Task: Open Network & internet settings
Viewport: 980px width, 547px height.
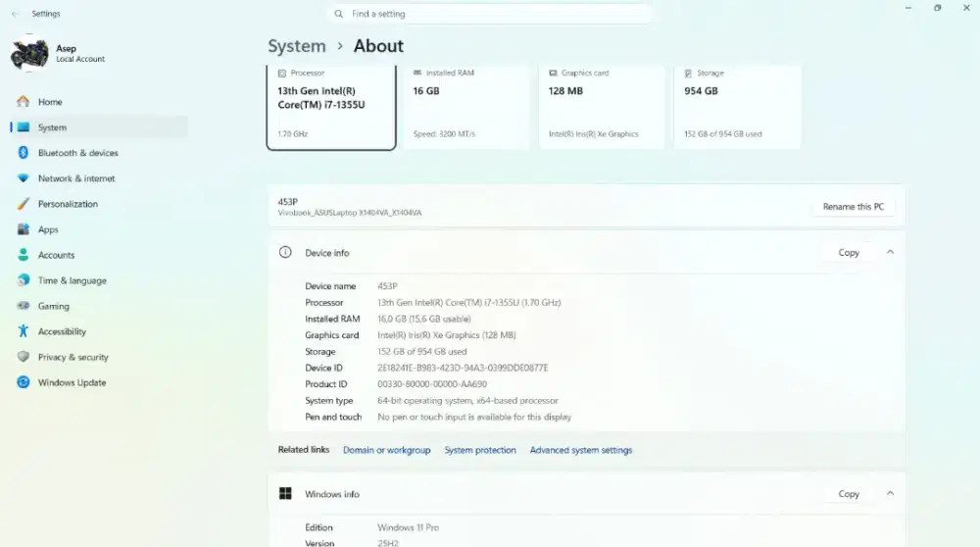Action: 99,178
